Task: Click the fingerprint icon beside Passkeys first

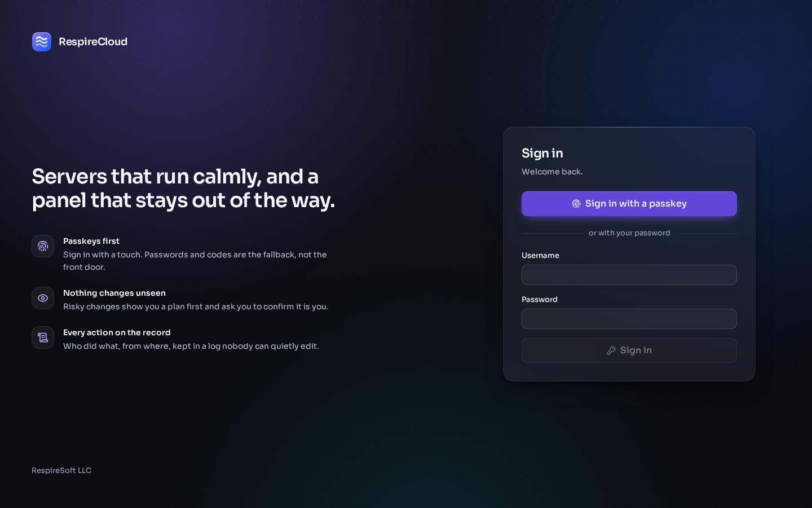Action: (x=43, y=246)
